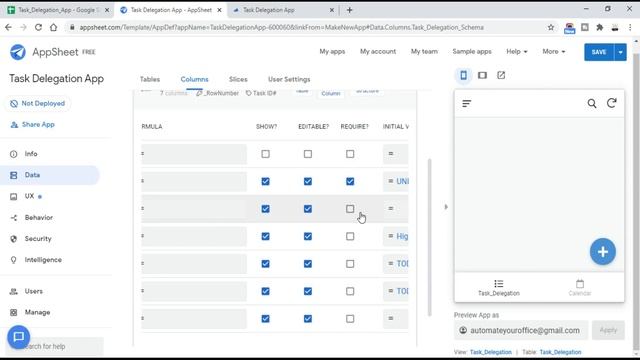Open the More dropdown menu
This screenshot has height=360, width=640.
[x=554, y=51]
